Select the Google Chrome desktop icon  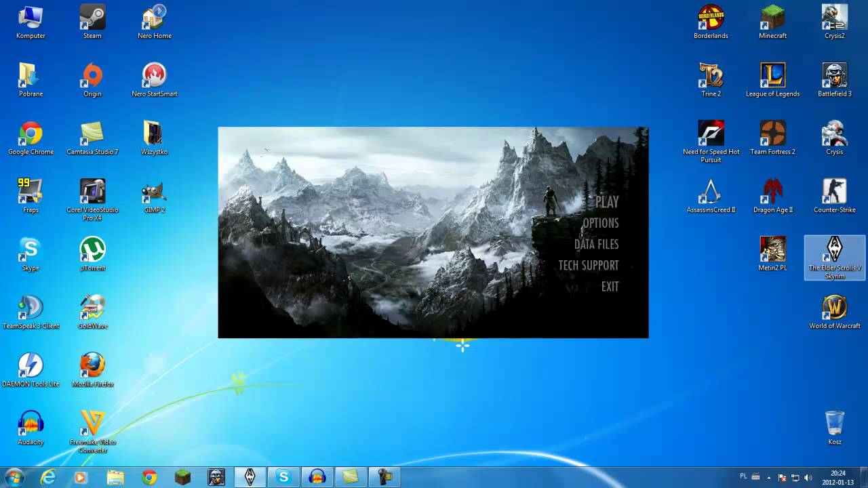31,139
